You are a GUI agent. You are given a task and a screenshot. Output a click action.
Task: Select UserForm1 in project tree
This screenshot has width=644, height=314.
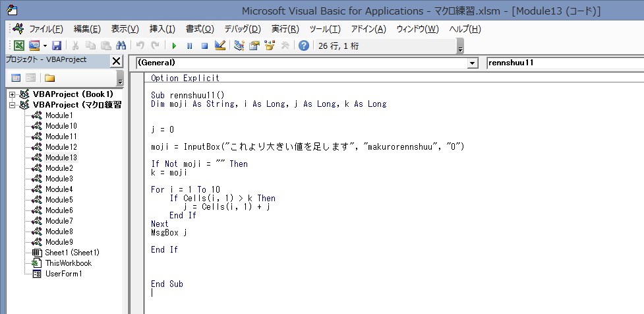click(x=64, y=274)
